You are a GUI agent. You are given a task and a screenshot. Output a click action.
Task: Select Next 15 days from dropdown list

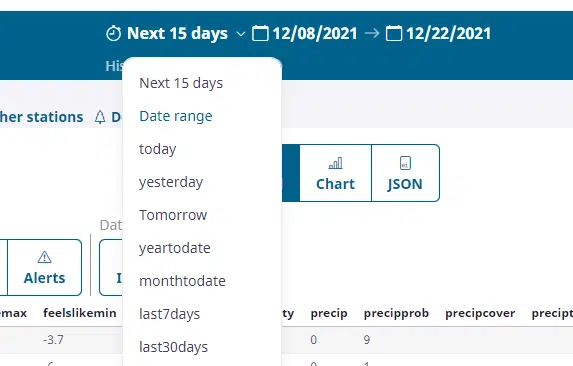(181, 83)
